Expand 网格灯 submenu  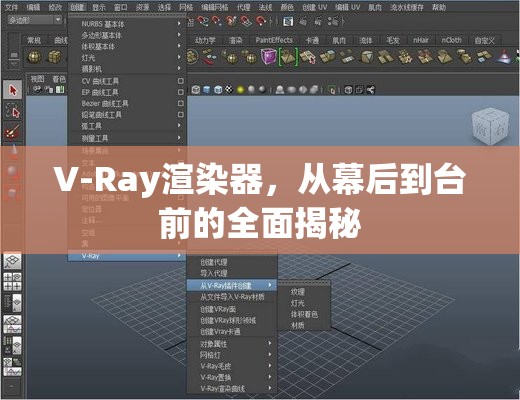point(232,355)
